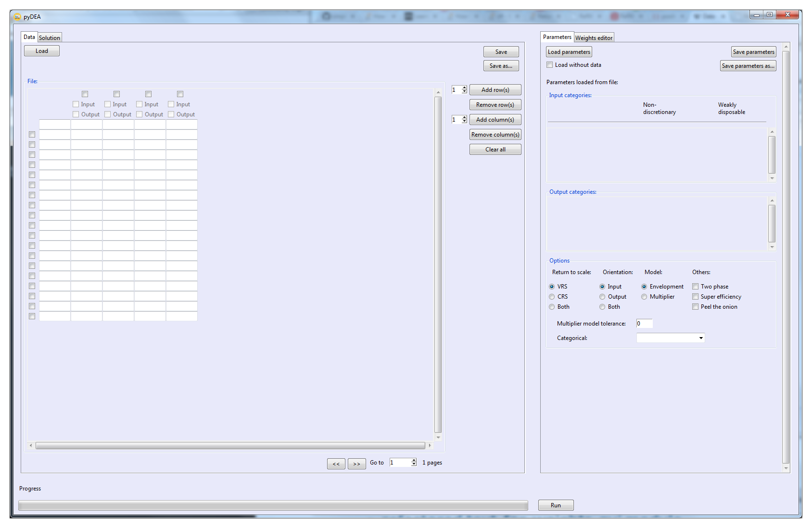Click the Load button

pyautogui.click(x=42, y=51)
